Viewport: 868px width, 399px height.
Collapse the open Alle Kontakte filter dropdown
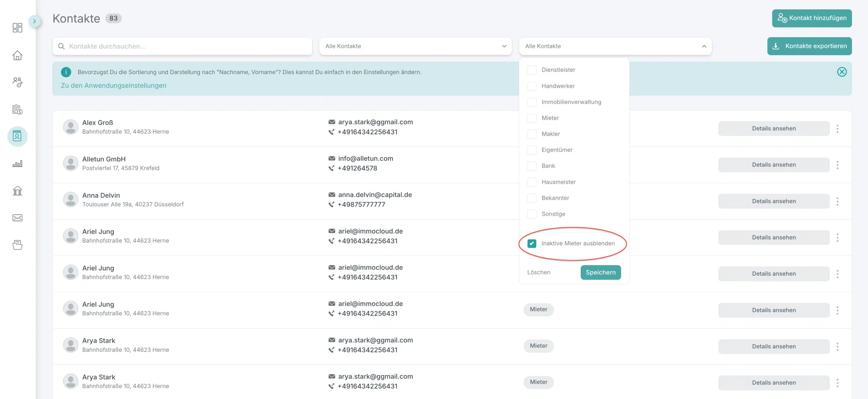(x=615, y=46)
